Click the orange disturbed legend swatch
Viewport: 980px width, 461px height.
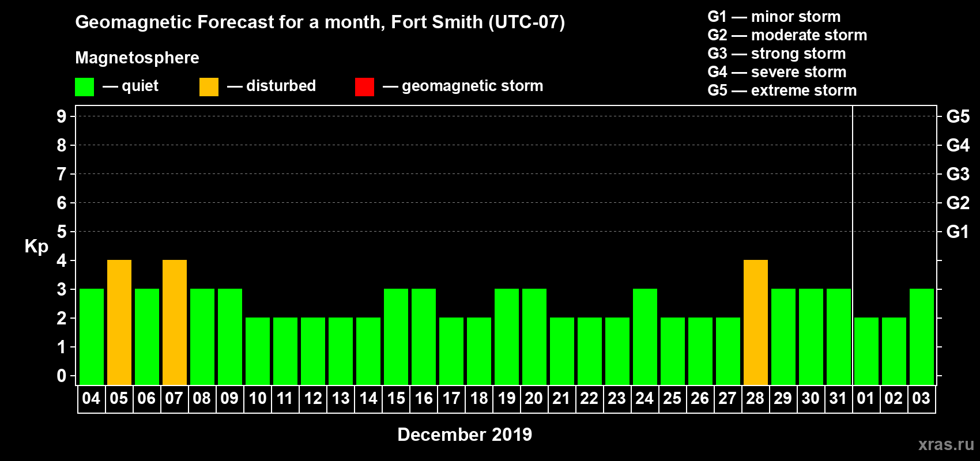(x=209, y=87)
